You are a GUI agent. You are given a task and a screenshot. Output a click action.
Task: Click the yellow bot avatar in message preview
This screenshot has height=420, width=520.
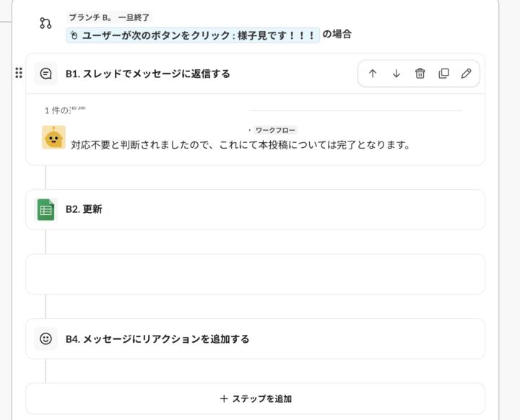pos(53,137)
